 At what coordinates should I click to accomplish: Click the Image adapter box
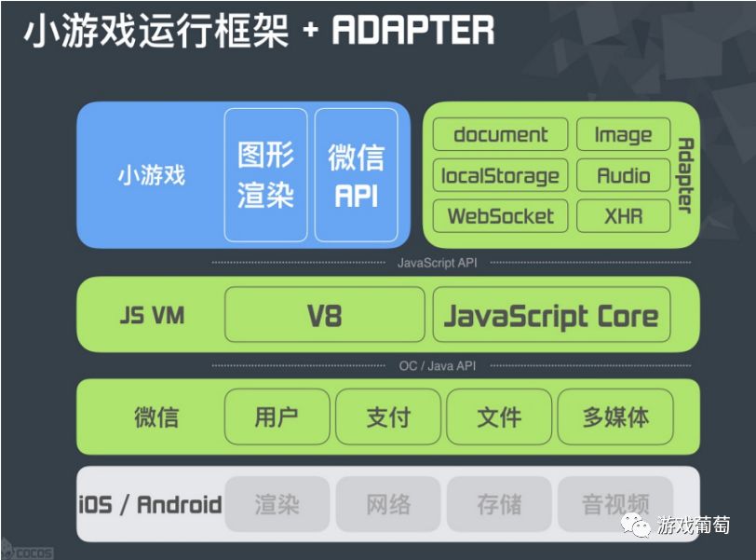click(624, 134)
